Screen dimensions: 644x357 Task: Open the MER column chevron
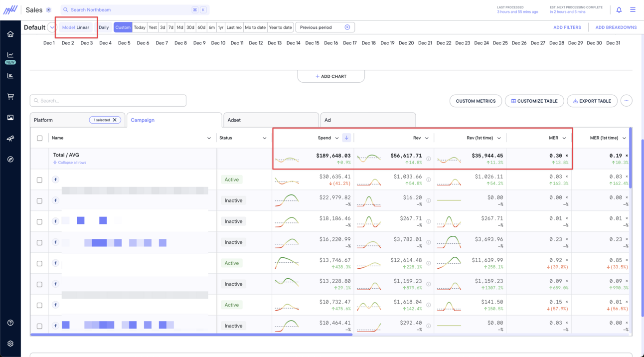click(x=564, y=138)
